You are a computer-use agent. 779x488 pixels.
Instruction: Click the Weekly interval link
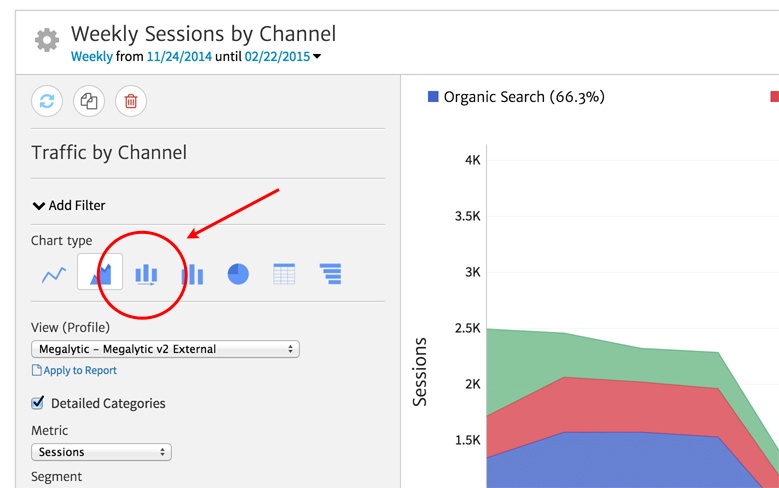tap(91, 57)
